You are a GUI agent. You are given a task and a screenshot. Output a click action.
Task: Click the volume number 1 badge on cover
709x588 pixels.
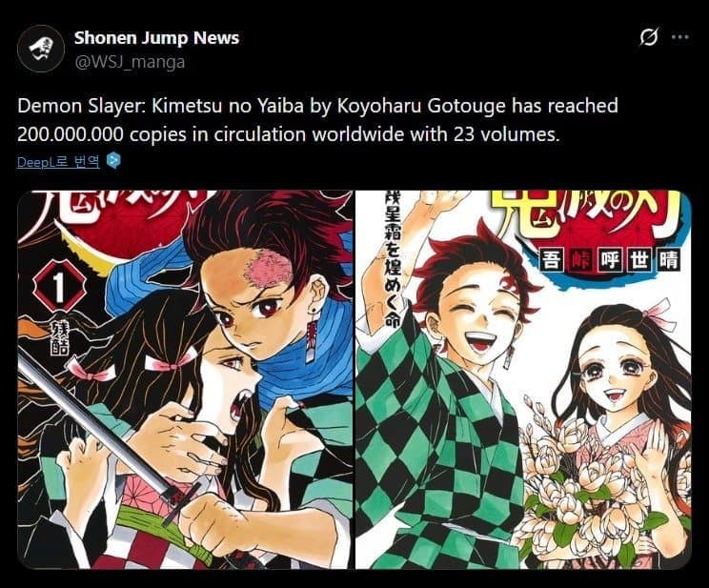click(x=58, y=288)
